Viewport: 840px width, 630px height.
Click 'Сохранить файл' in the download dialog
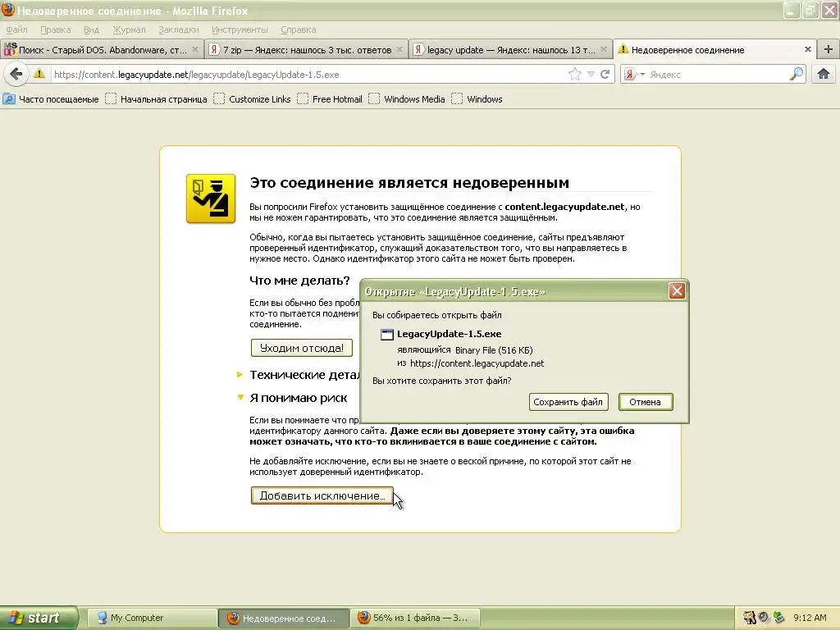(x=568, y=402)
